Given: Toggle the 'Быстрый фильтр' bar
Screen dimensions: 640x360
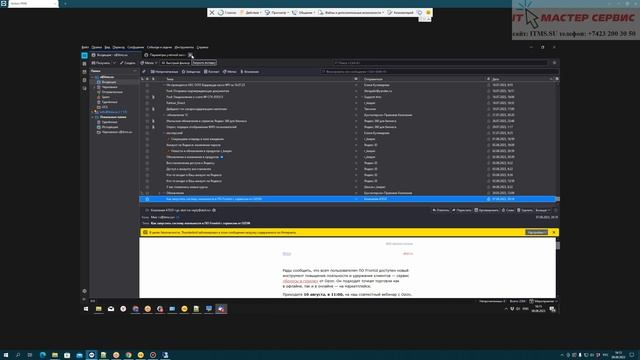Looking at the screenshot, I should [x=176, y=63].
